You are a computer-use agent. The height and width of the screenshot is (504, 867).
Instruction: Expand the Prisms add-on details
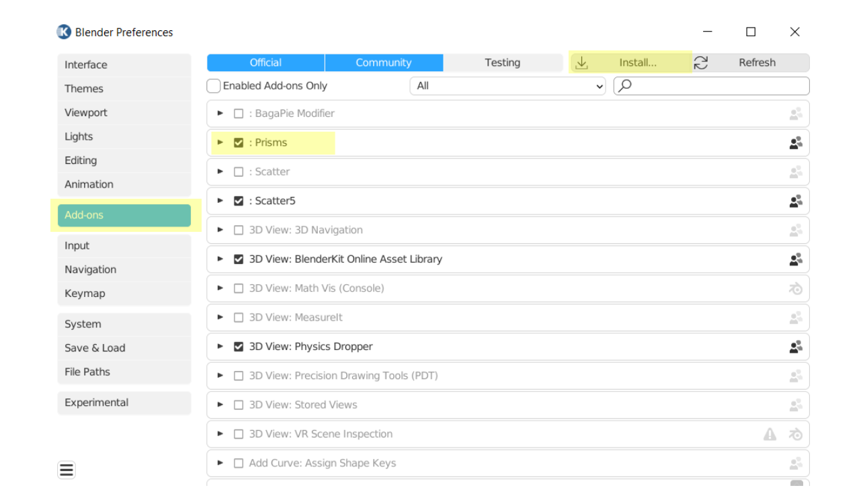click(x=220, y=142)
